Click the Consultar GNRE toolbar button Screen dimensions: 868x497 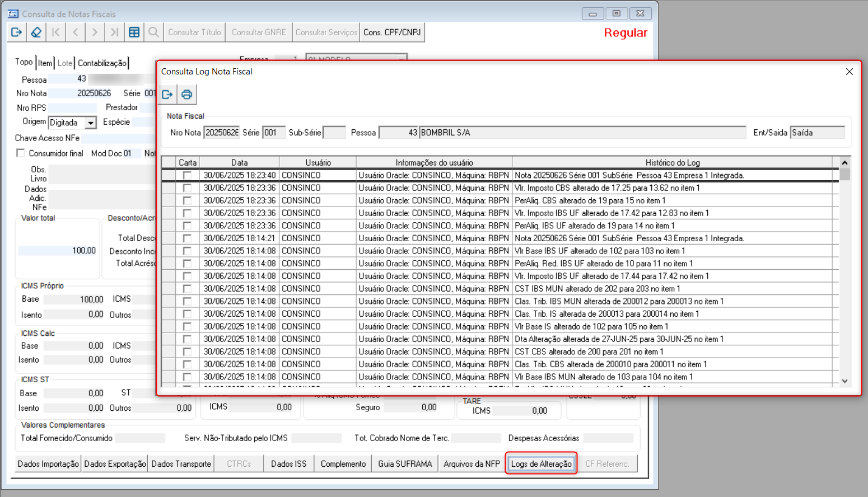click(x=259, y=32)
